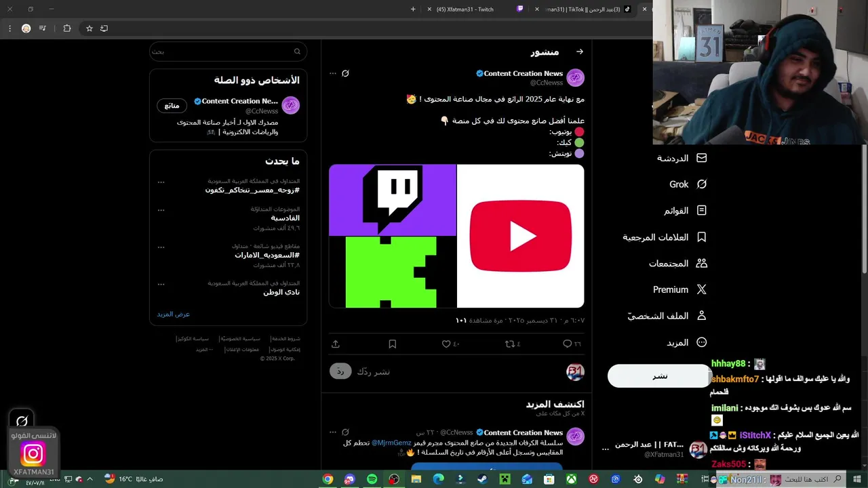868x488 pixels.
Task: Click the YouTube logo image in the post
Action: (x=520, y=236)
